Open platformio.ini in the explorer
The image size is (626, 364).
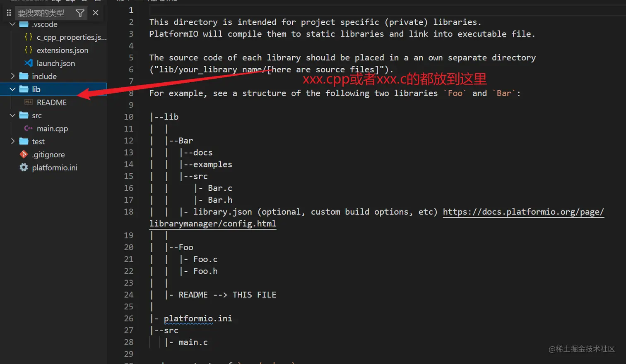point(55,168)
